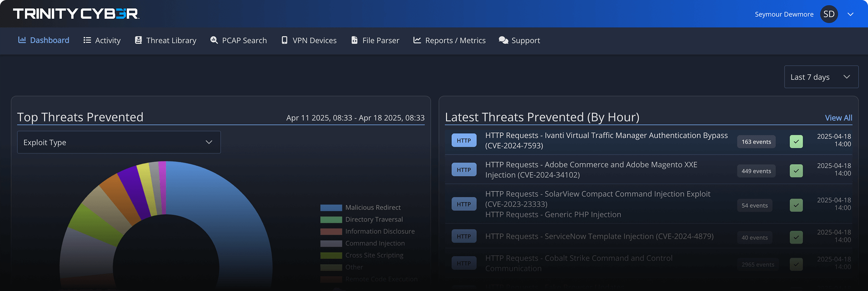Click the Threat Library book icon
868x291 pixels.
point(138,40)
